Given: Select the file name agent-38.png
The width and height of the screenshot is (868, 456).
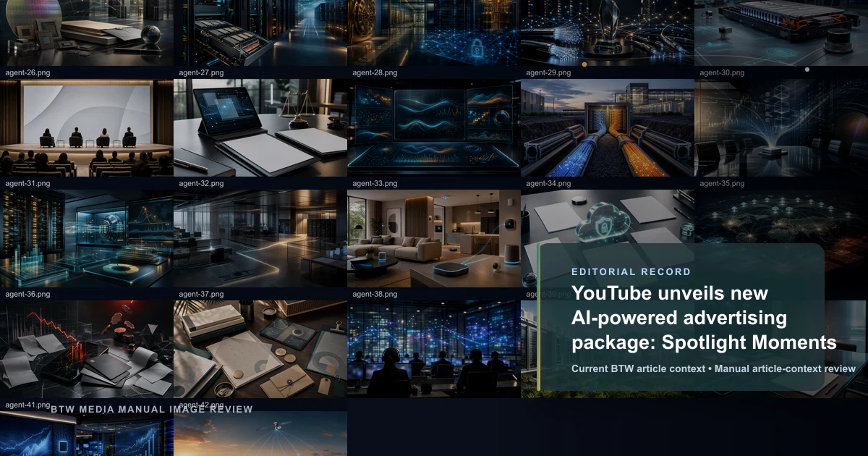Looking at the screenshot, I should pyautogui.click(x=375, y=294).
